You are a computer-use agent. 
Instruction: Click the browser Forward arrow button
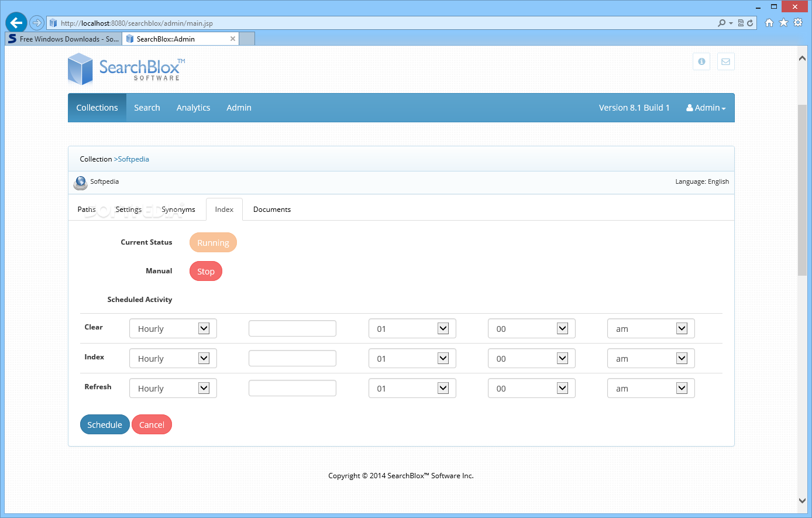tap(37, 23)
